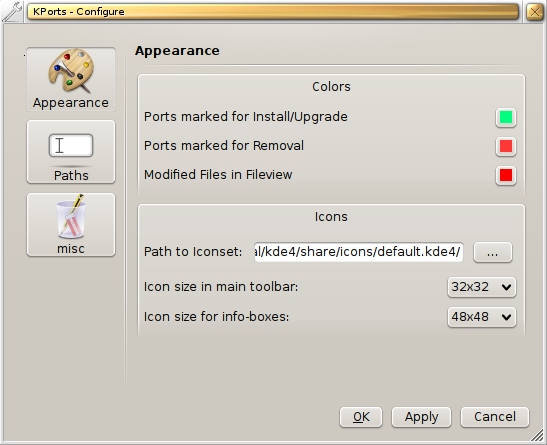The image size is (547, 445).
Task: Click the 'KPorts - Configure' title bar
Action: point(273,12)
